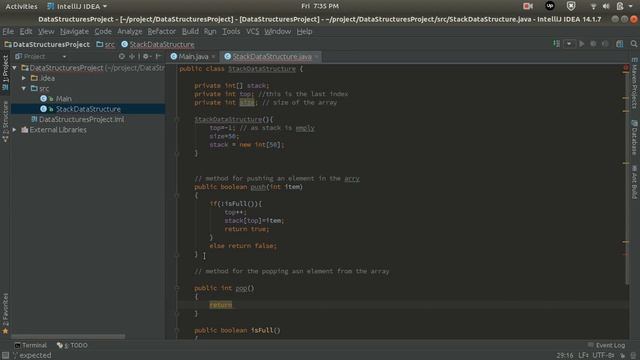Open IntelliJ IDEA app menu in top bar
Screen dimensions: 640x360
(77, 6)
